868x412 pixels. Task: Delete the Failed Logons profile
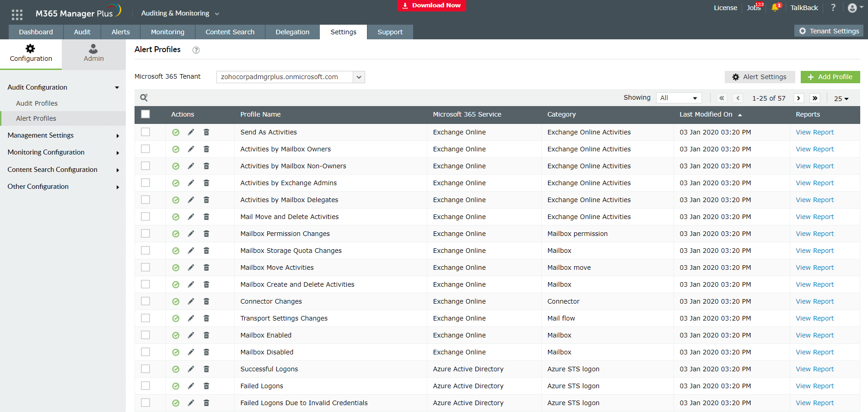click(206, 386)
